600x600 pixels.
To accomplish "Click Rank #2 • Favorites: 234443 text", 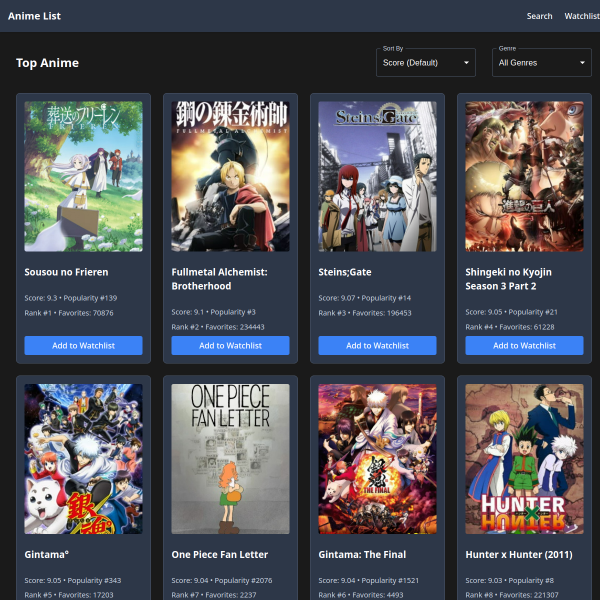I will pyautogui.click(x=218, y=327).
